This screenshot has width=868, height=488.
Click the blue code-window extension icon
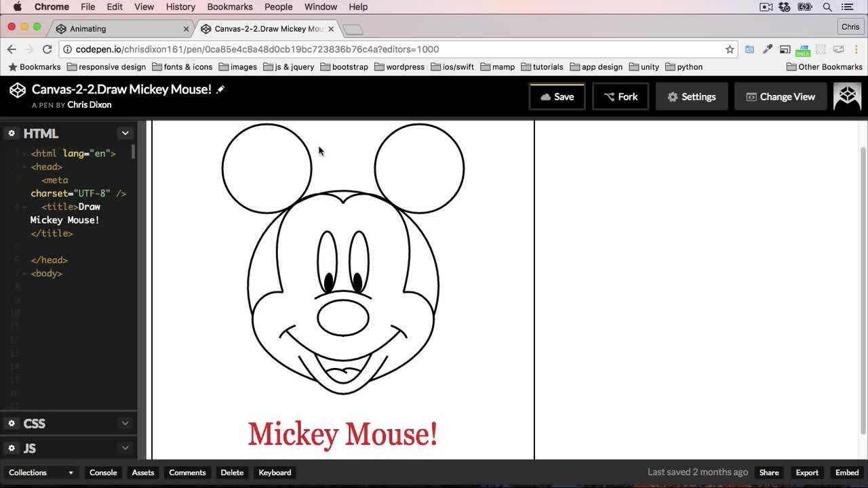coord(749,49)
